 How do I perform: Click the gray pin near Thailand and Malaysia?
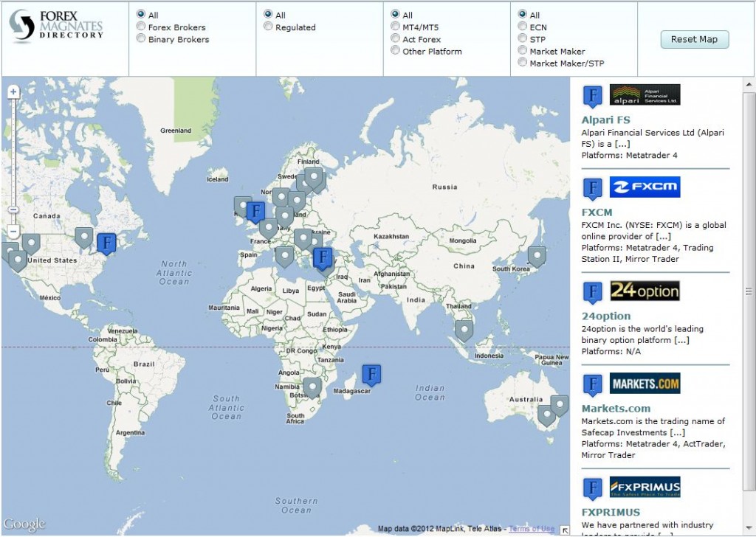click(464, 330)
